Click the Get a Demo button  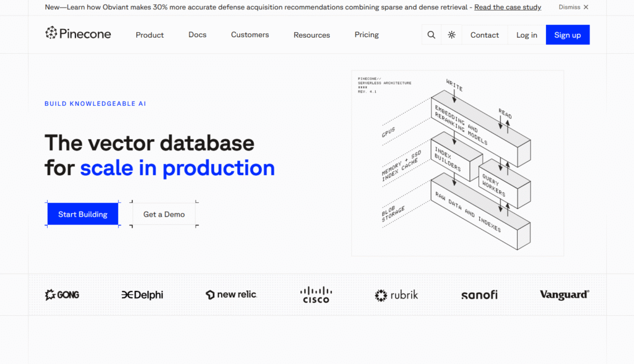164,214
